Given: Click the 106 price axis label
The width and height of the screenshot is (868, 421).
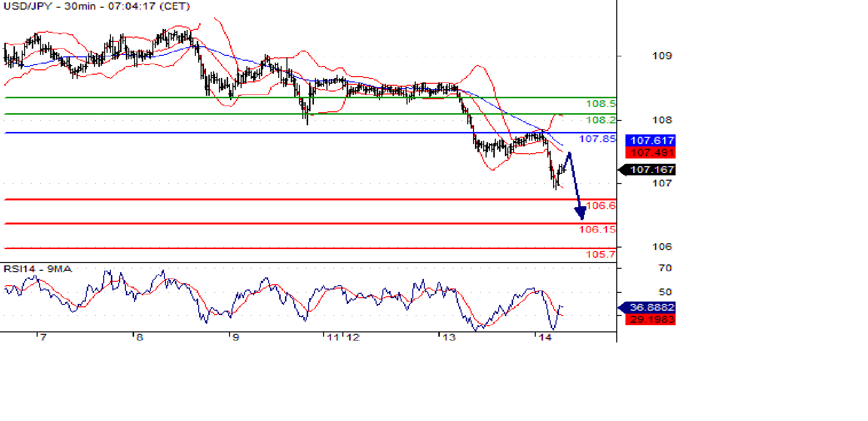Looking at the screenshot, I should click(x=662, y=247).
